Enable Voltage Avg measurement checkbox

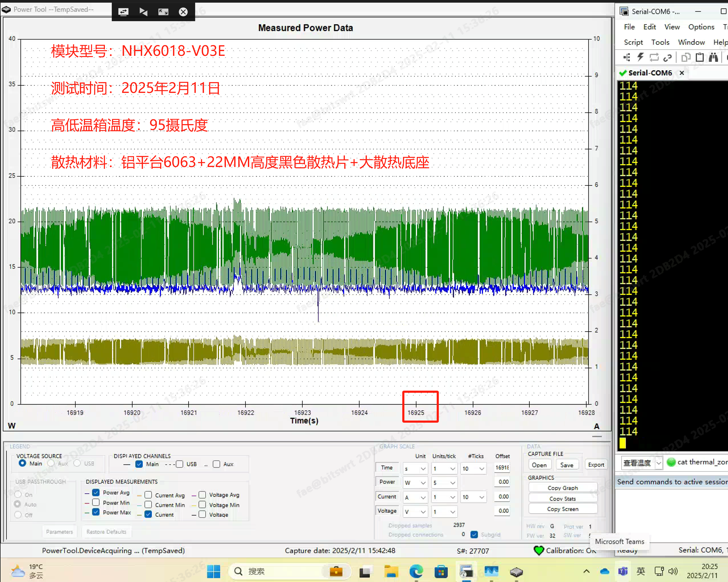tap(202, 495)
